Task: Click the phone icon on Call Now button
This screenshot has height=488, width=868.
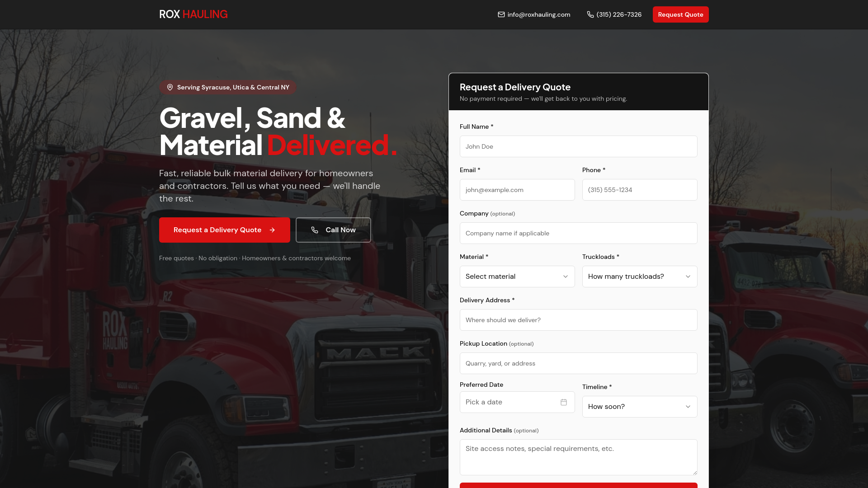Action: point(315,230)
